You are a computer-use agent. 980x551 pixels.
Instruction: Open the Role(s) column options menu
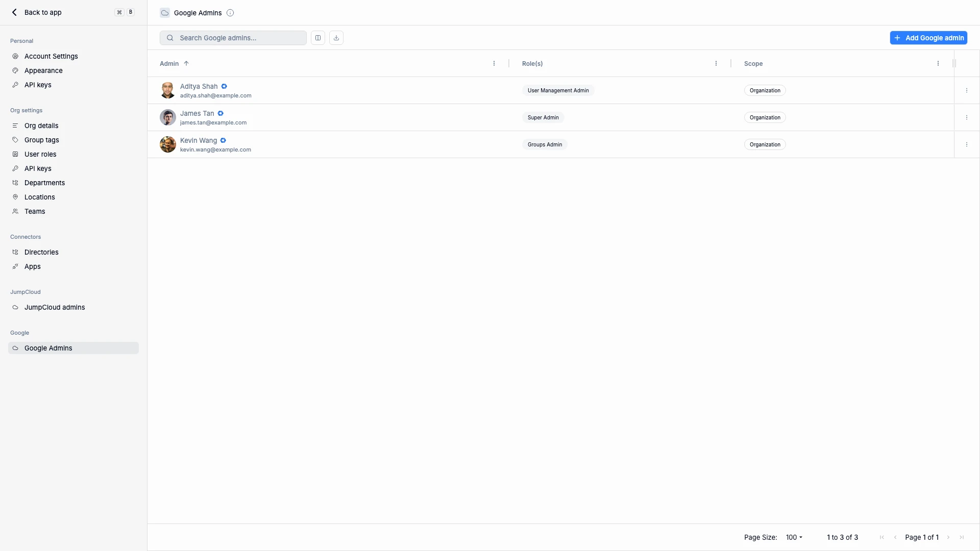717,63
